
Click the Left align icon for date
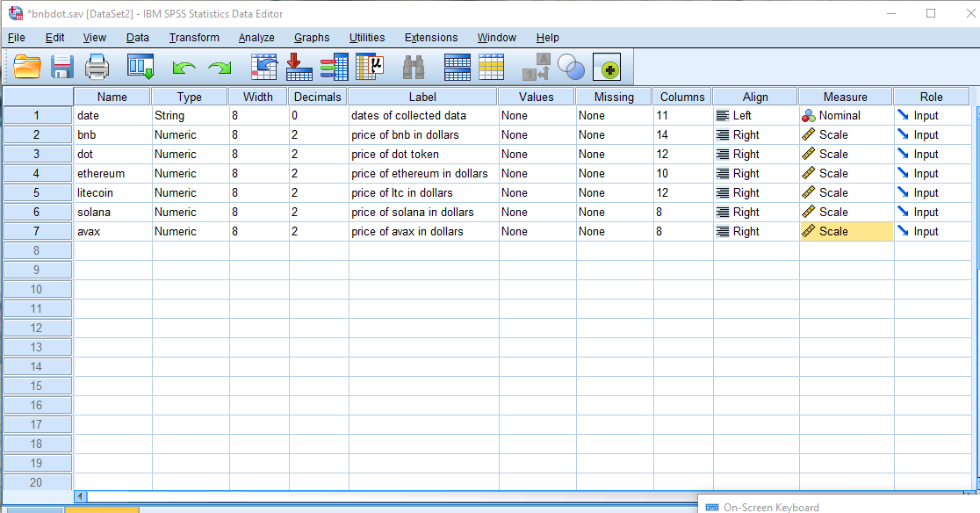pyautogui.click(x=723, y=116)
